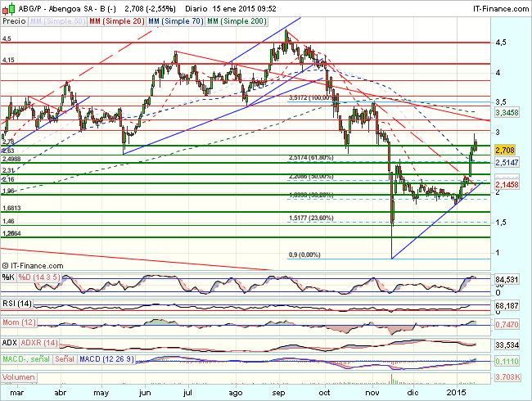Viewport: 532px width, 401px height.
Task: Click the 68,187 RSI value tag
Action: (x=507, y=306)
